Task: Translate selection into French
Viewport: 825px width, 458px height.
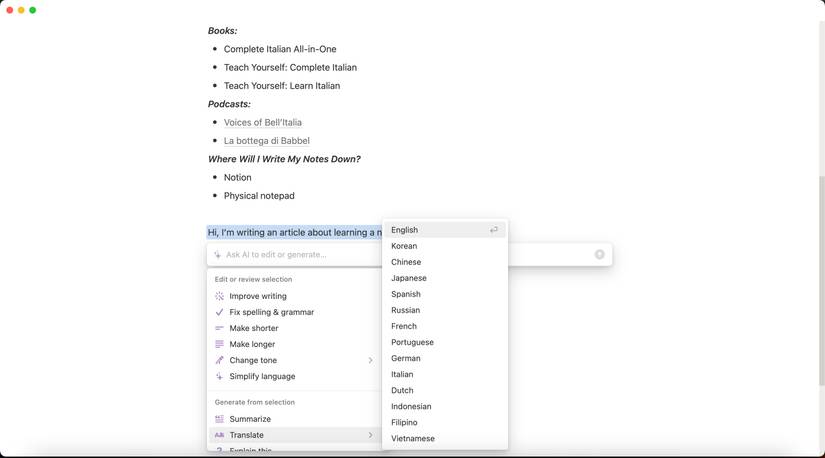Action: [x=445, y=326]
